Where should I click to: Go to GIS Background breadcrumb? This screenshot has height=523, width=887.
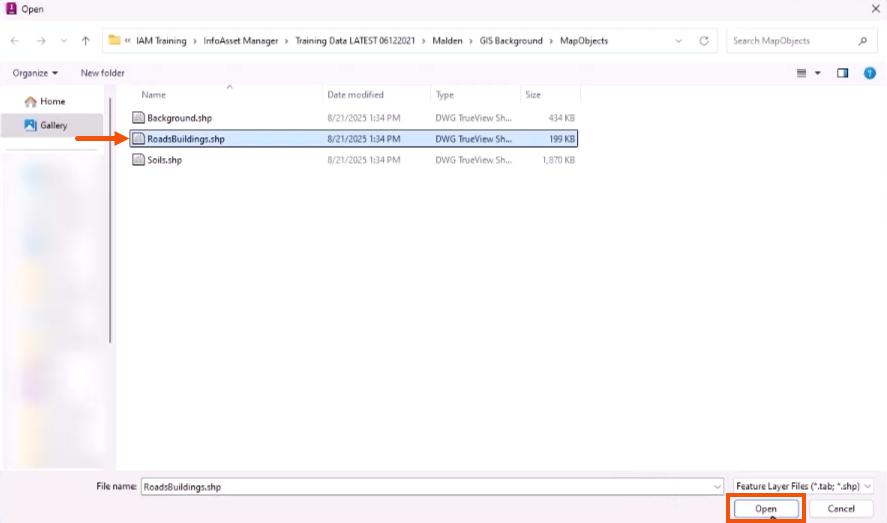[511, 41]
